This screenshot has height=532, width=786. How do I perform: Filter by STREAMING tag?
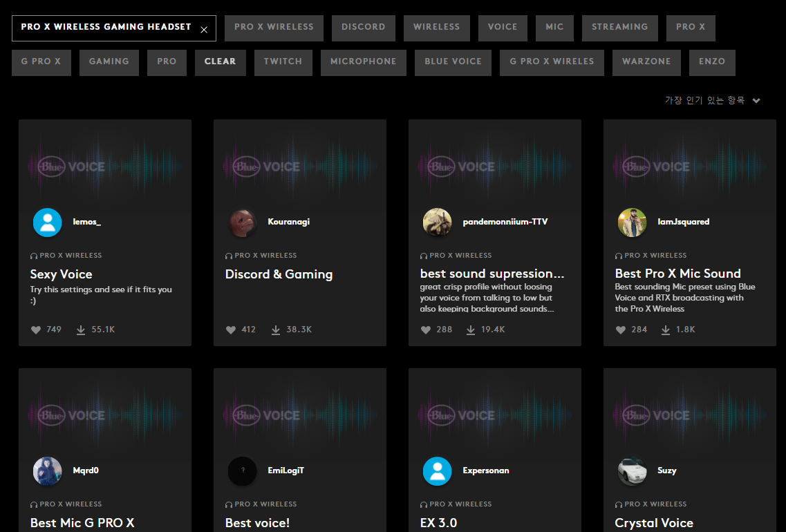pyautogui.click(x=619, y=28)
